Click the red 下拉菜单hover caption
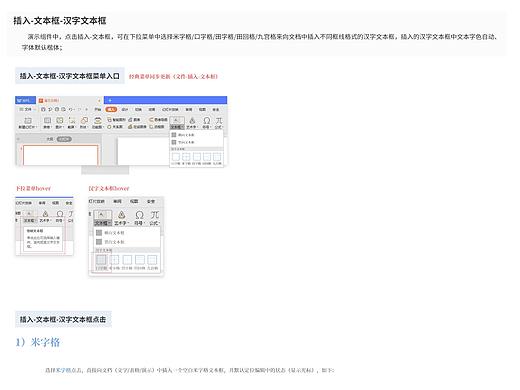 pos(33,188)
